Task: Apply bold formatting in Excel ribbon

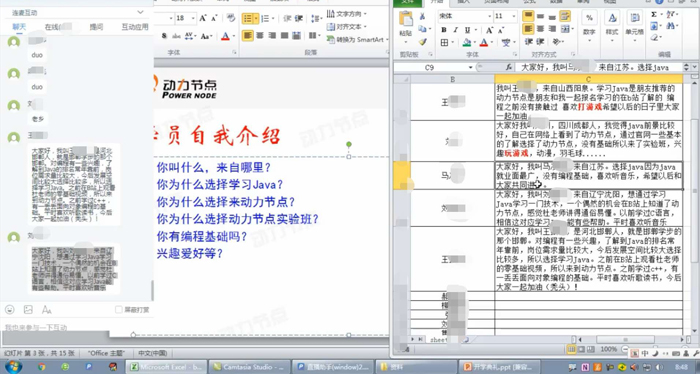Action: (444, 30)
